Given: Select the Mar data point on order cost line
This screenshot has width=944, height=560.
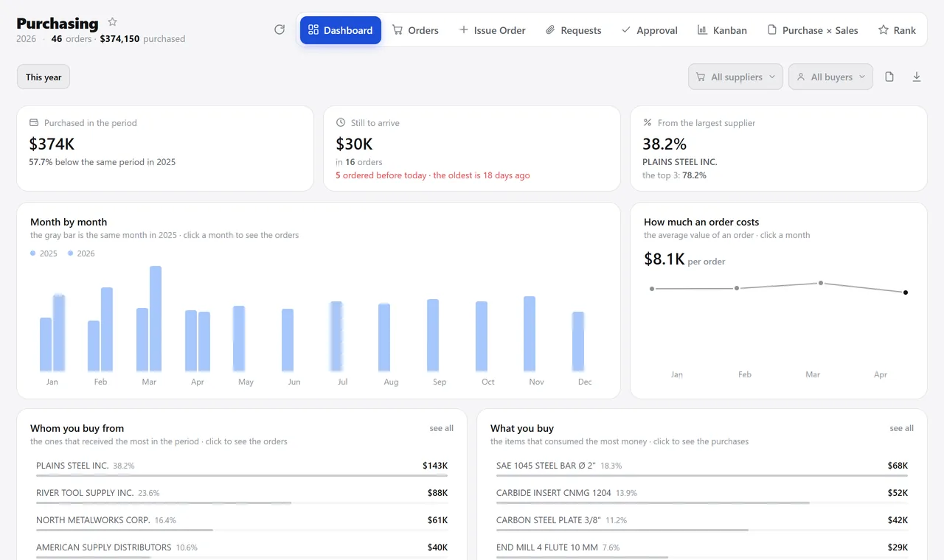Looking at the screenshot, I should 821,283.
